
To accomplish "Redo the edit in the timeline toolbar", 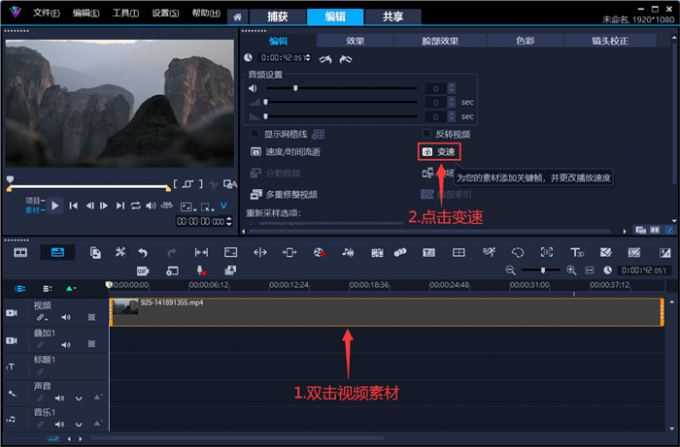I will pos(172,252).
